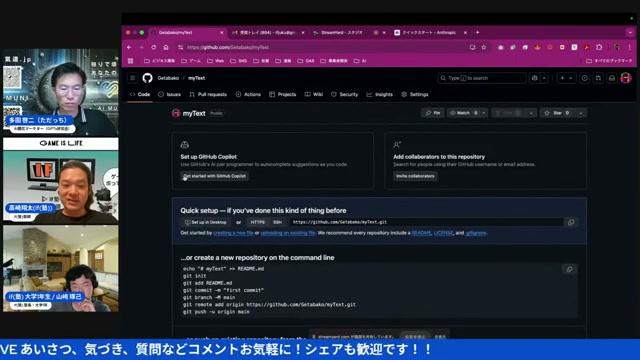Follow the uploading an existing file link

coord(288,233)
